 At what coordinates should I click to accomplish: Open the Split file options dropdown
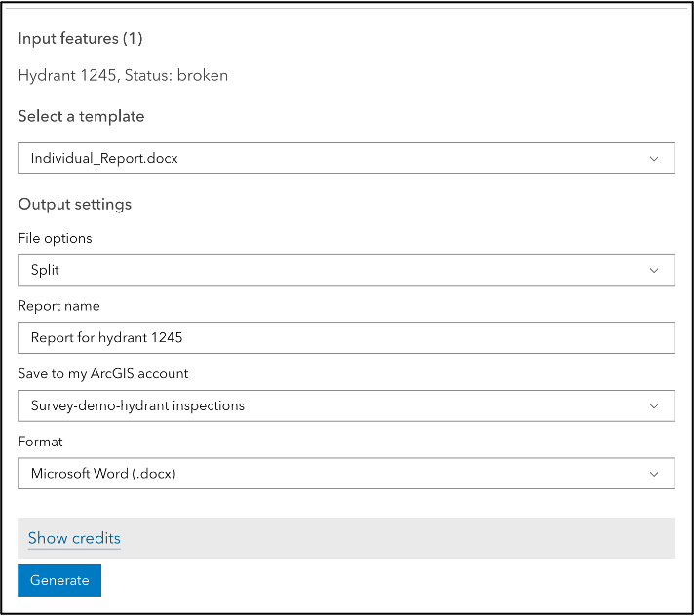coord(331,270)
